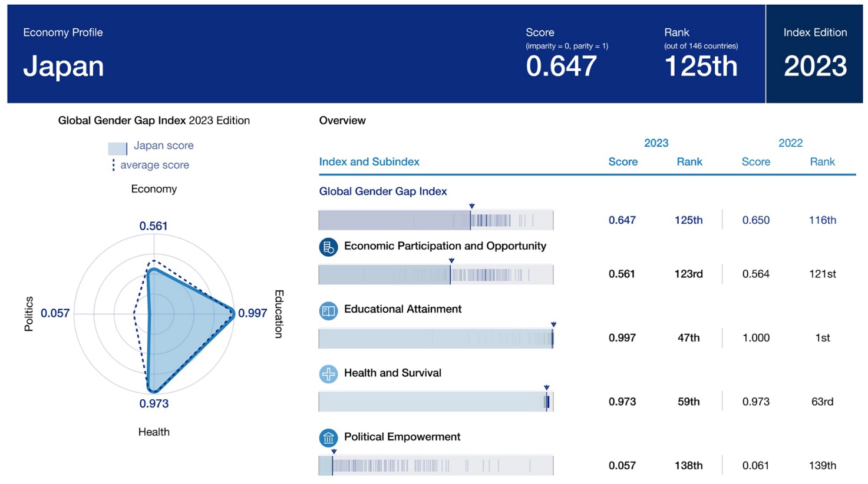Click the 2022 year column header
Image resolution: width=868 pixels, height=484 pixels.
coord(790,143)
